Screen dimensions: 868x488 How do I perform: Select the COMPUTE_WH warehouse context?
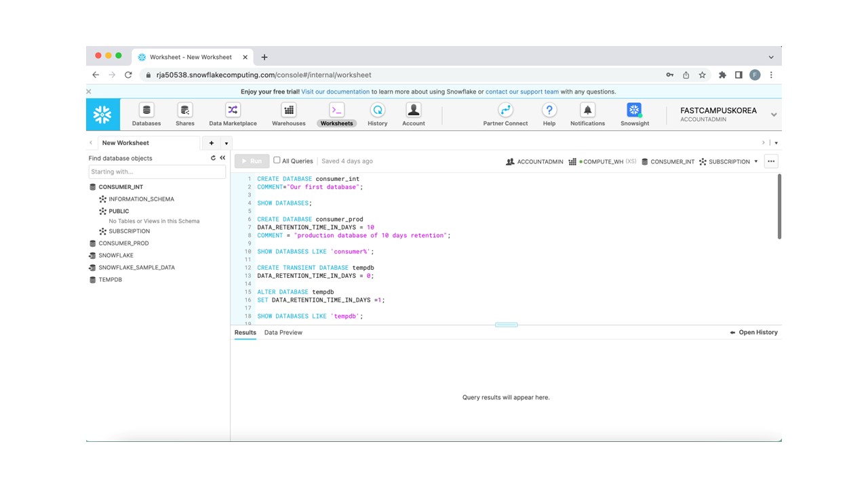tap(602, 161)
